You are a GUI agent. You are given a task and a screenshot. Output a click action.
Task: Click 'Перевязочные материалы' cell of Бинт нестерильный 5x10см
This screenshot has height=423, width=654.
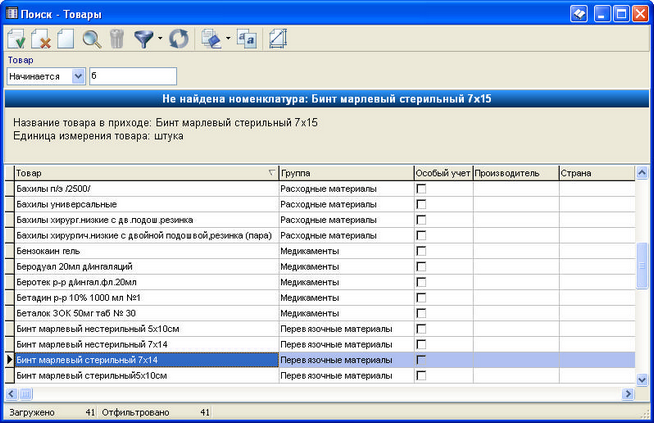click(x=346, y=329)
